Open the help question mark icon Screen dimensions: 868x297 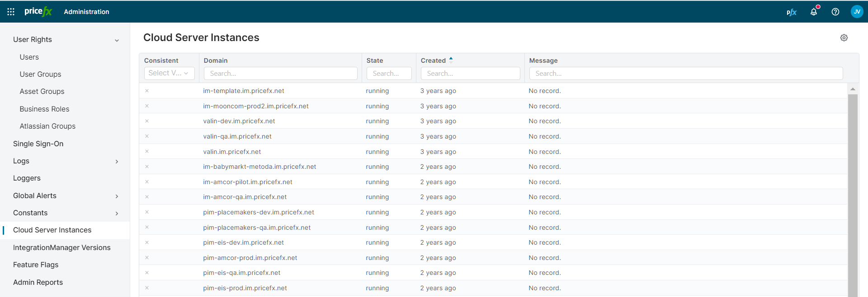(835, 12)
